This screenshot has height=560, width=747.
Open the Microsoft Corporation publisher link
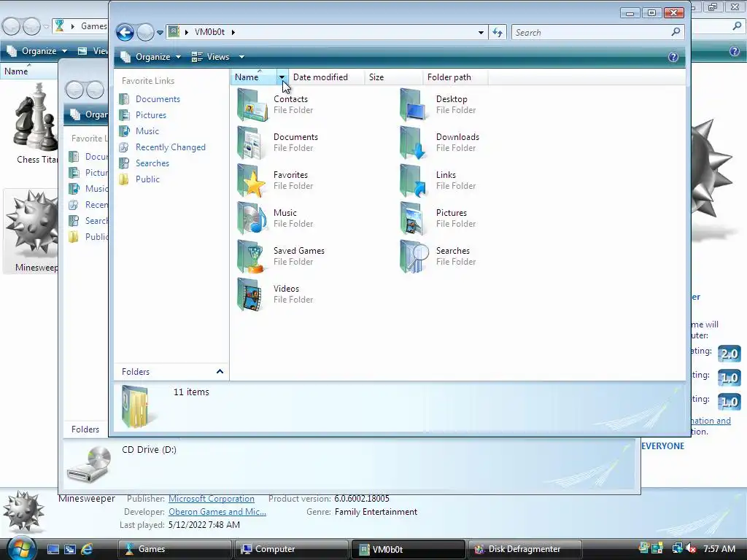coord(212,499)
